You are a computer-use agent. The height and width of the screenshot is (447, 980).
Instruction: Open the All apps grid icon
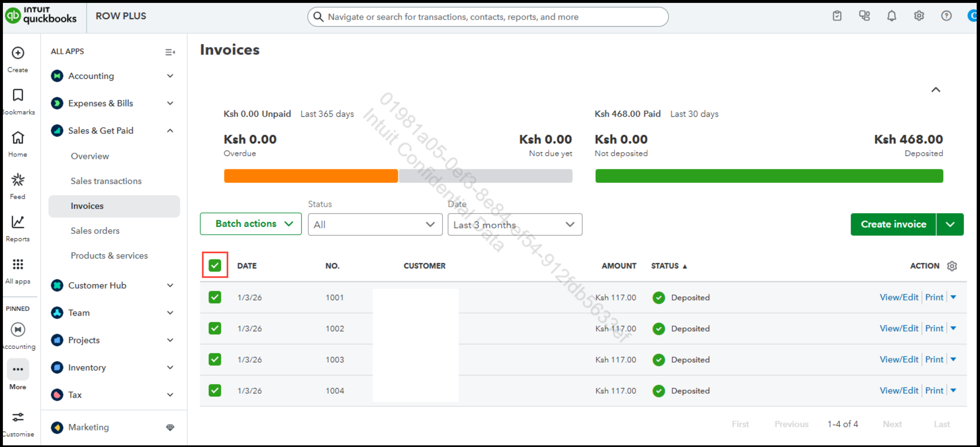(18, 264)
